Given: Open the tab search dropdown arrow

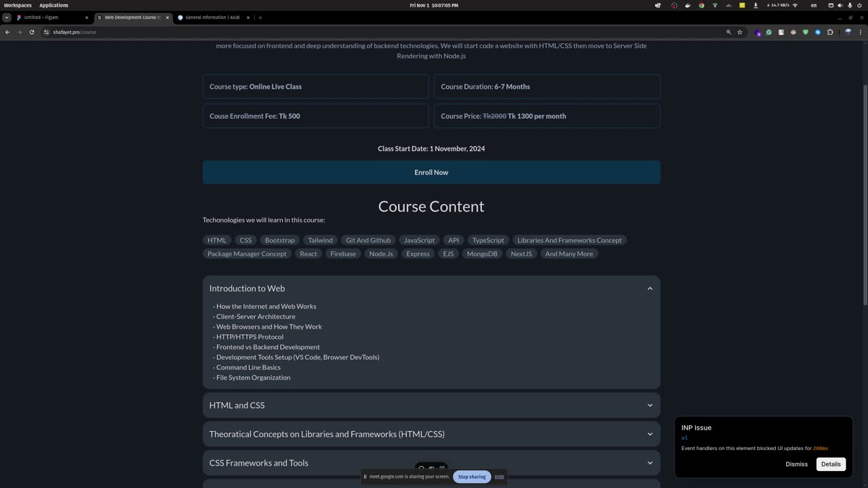Looking at the screenshot, I should pos(6,18).
